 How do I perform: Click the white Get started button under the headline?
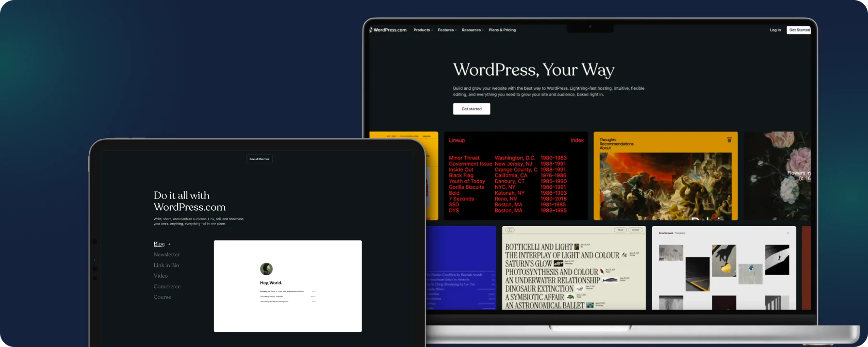click(472, 109)
